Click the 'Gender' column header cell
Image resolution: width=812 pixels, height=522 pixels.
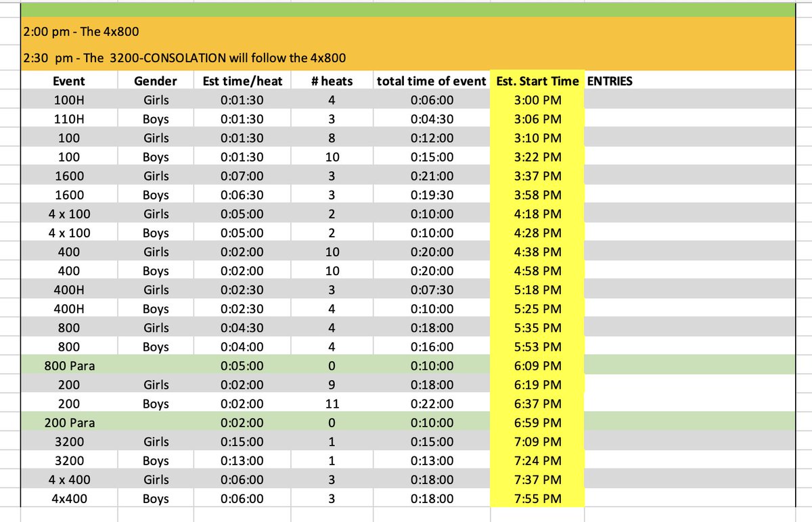click(x=155, y=81)
